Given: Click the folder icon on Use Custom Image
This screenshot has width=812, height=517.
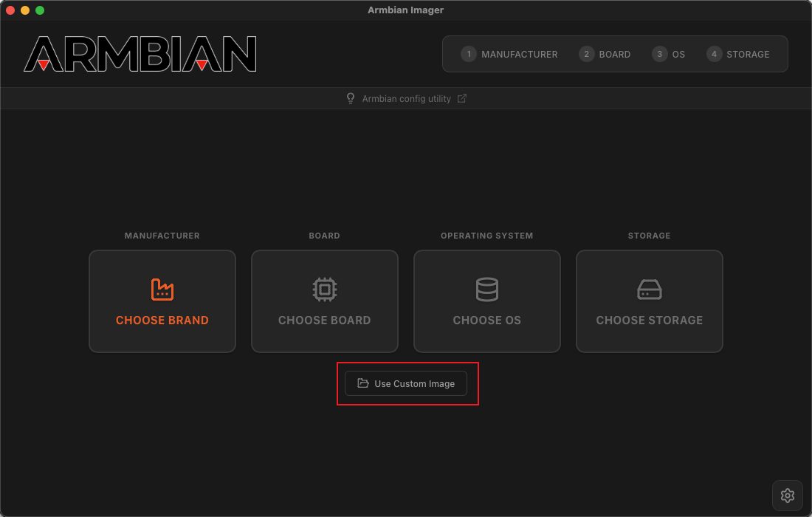Looking at the screenshot, I should pyautogui.click(x=362, y=383).
